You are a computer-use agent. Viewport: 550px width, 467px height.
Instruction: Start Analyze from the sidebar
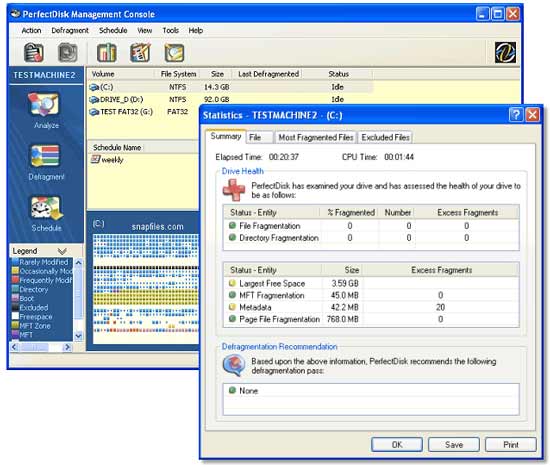click(46, 111)
